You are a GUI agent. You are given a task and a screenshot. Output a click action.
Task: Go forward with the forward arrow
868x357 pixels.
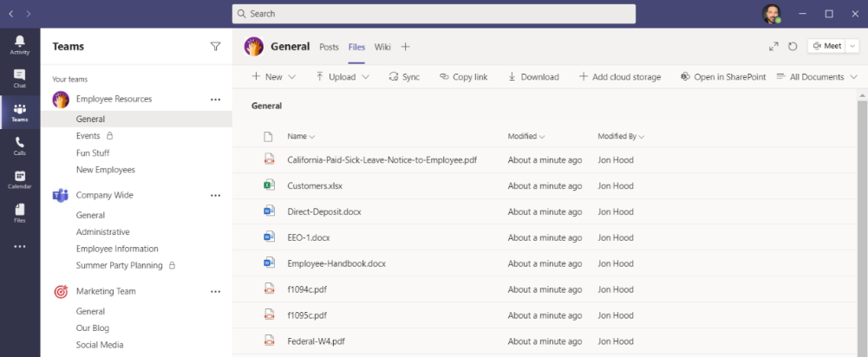[x=29, y=13]
